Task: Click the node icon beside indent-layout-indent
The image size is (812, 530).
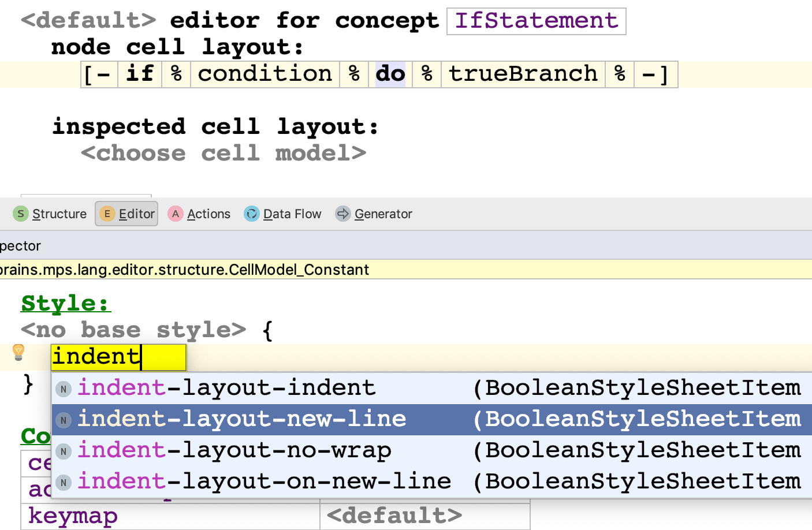Action: click(x=64, y=389)
